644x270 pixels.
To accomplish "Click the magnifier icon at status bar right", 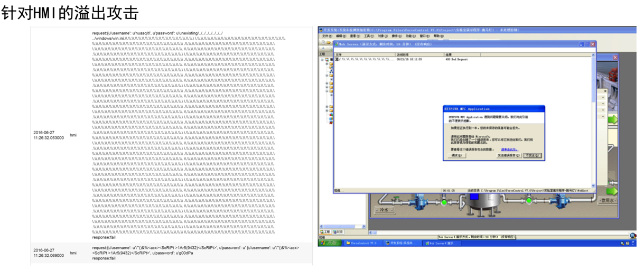I will point(633,236).
